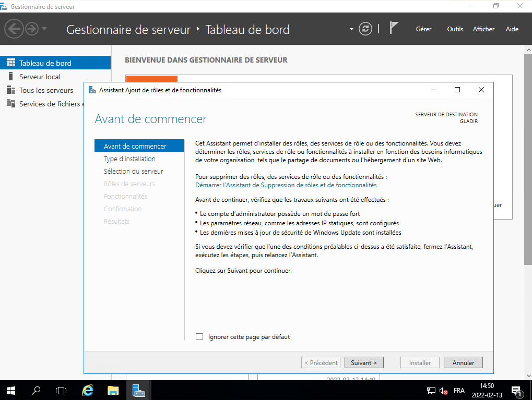Enable Ignorer cette page par défaut checkbox
The image size is (532, 400).
pyautogui.click(x=199, y=336)
